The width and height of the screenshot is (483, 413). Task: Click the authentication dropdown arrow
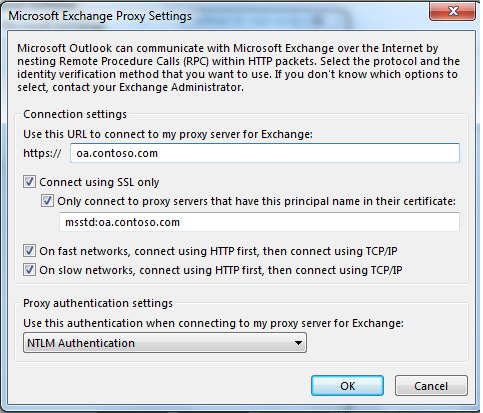(298, 343)
